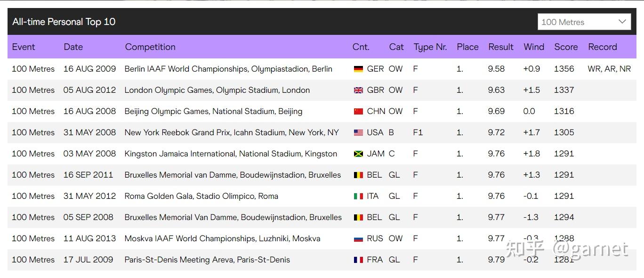Viewport: 644px width, 278px height.
Task: Click the Russian flag icon
Action: (x=358, y=239)
